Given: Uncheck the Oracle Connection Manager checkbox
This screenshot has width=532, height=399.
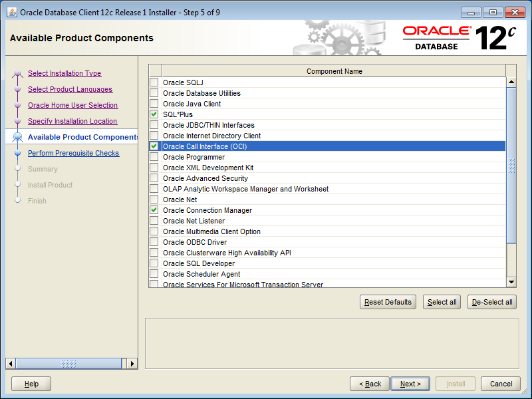Looking at the screenshot, I should tap(154, 209).
